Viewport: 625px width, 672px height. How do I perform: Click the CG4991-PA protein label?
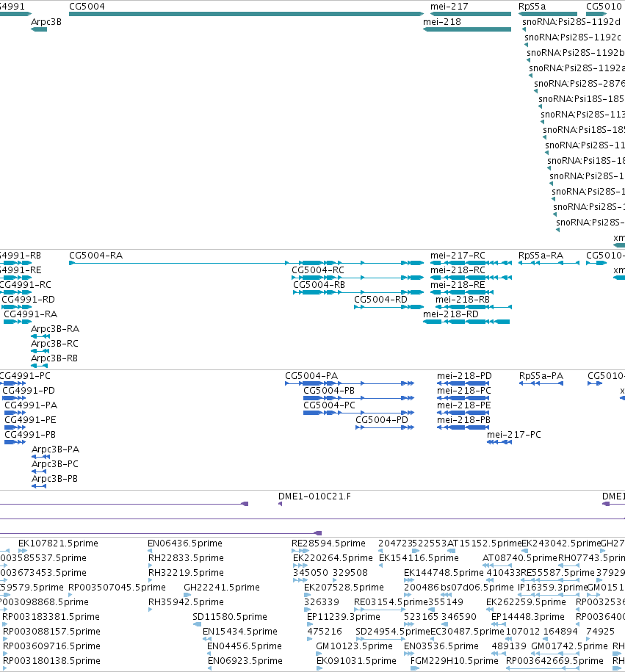point(30,405)
